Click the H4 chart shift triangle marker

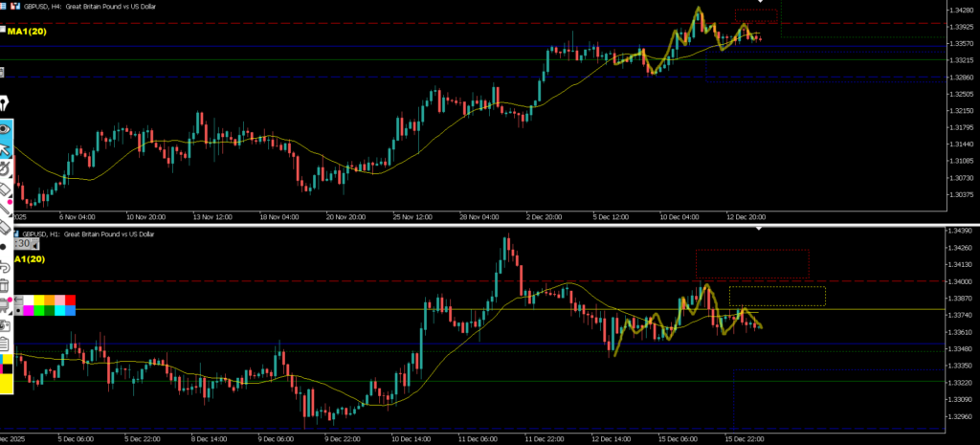point(761,1)
